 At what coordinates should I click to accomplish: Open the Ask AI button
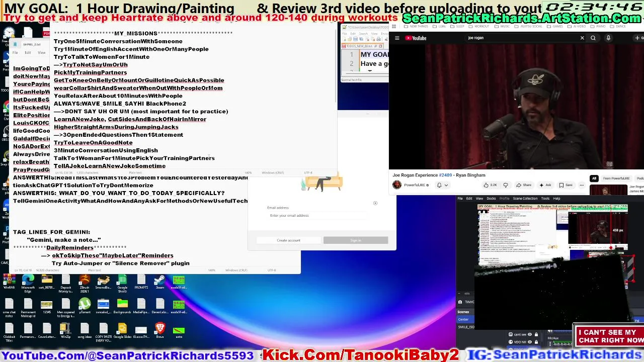click(545, 185)
